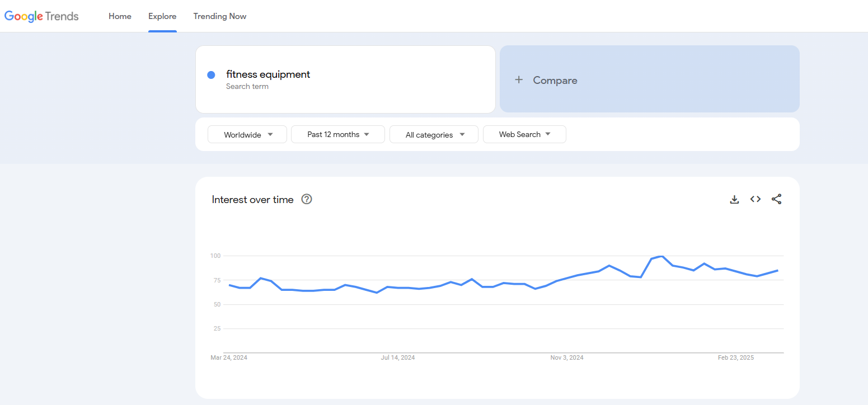Open the Worldwide region dropdown
The height and width of the screenshot is (405, 868).
coord(247,134)
